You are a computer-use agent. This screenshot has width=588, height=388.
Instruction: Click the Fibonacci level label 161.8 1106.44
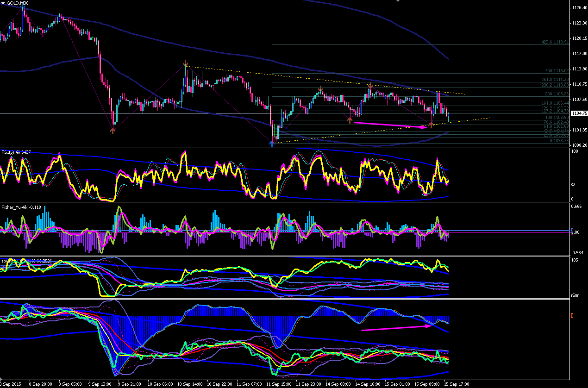pos(555,103)
